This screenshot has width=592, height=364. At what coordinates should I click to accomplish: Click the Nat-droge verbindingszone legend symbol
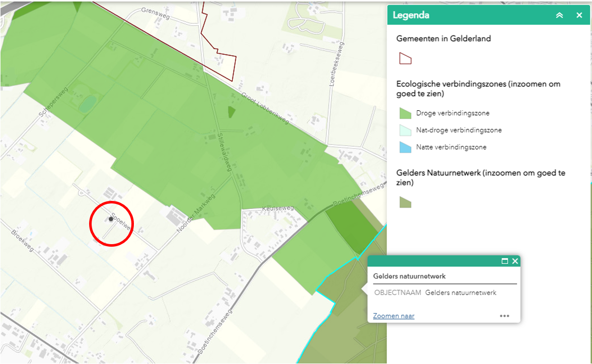(405, 130)
